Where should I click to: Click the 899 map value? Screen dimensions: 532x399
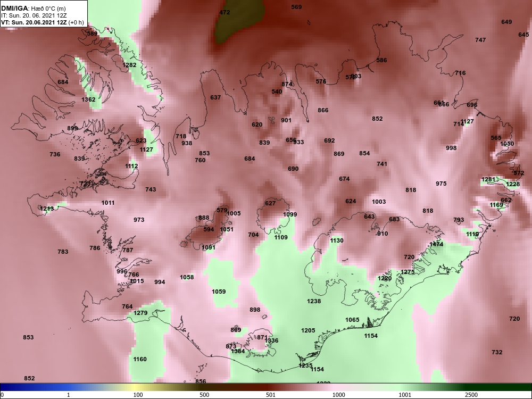72,128
